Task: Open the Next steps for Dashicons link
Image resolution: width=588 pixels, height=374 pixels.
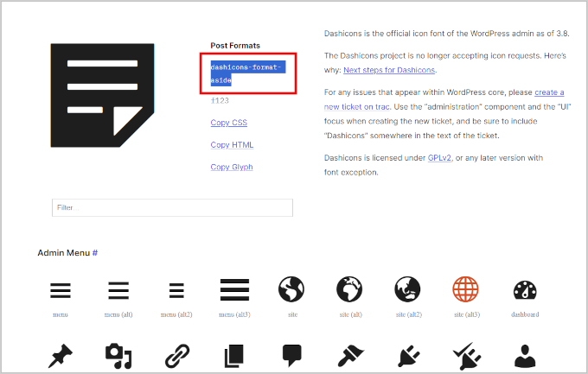Action: point(389,70)
